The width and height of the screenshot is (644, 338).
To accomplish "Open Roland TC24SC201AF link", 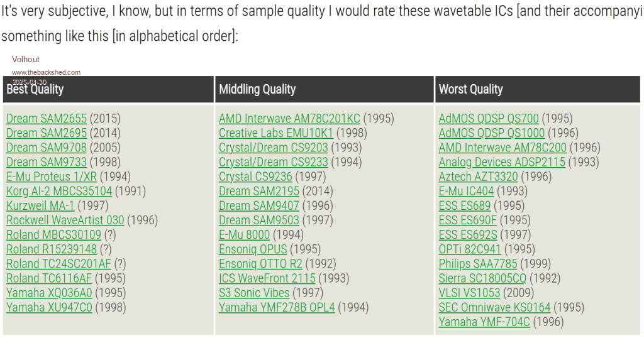I will click(x=58, y=264).
